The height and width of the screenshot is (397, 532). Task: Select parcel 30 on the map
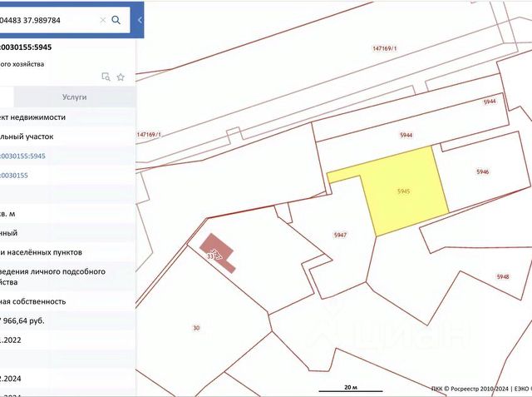[x=196, y=328]
